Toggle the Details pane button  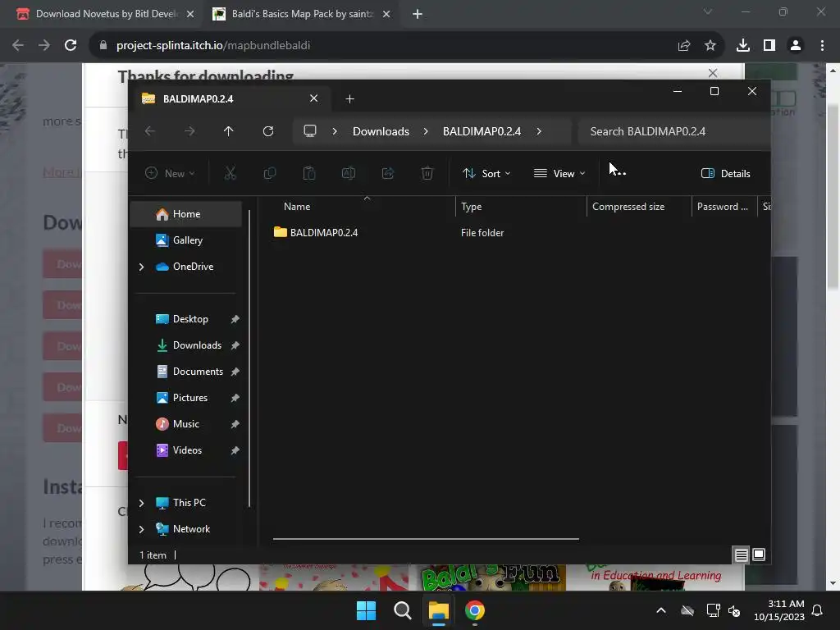(x=726, y=174)
